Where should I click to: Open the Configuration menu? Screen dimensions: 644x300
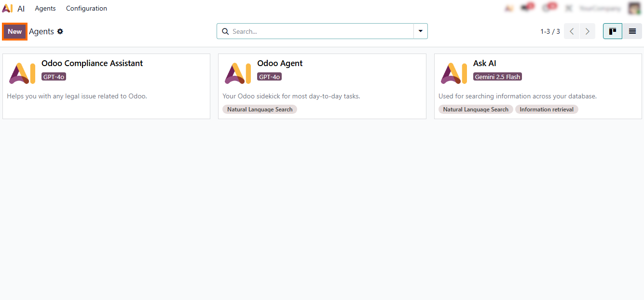86,8
